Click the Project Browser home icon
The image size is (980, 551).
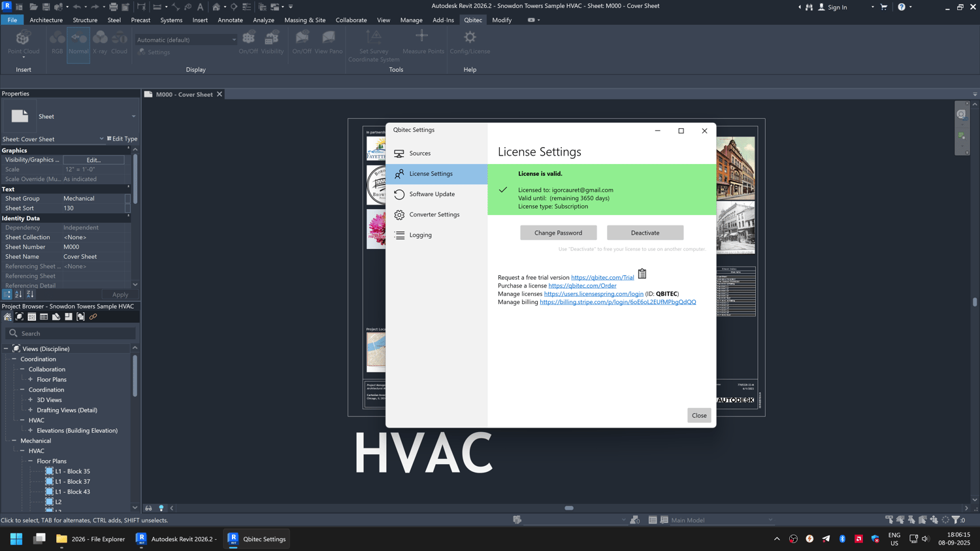coord(8,317)
